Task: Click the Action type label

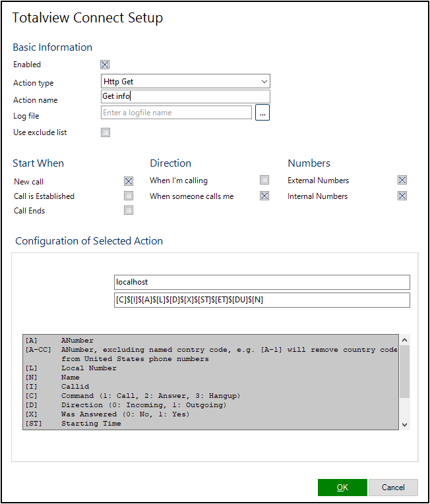Action: pos(34,83)
